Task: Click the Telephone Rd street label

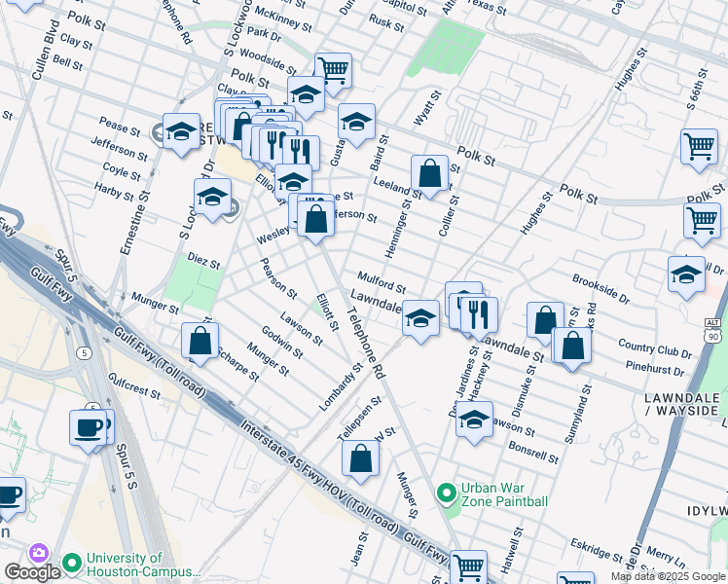Action: pyautogui.click(x=366, y=343)
